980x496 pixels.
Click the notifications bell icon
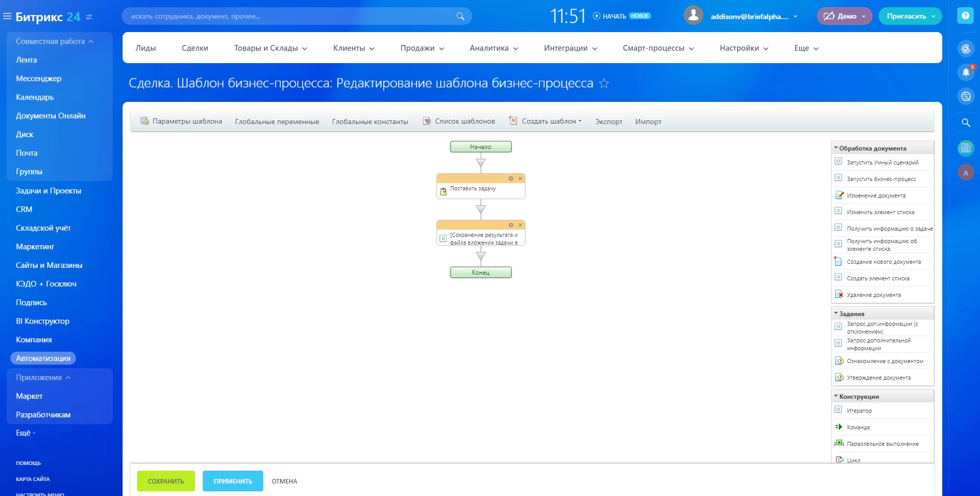pyautogui.click(x=966, y=72)
